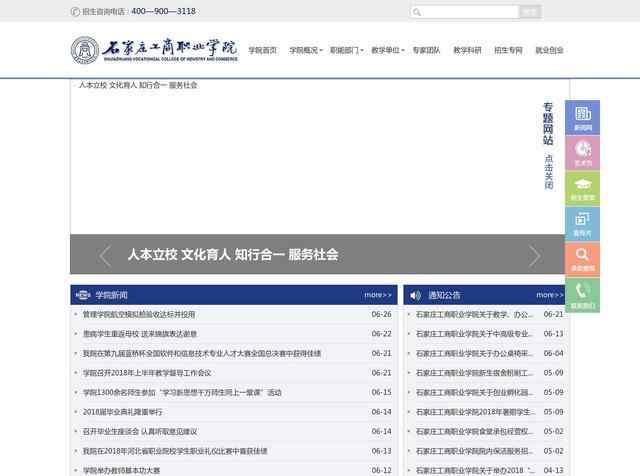Click more>> in the 通知公告 header

pos(550,295)
